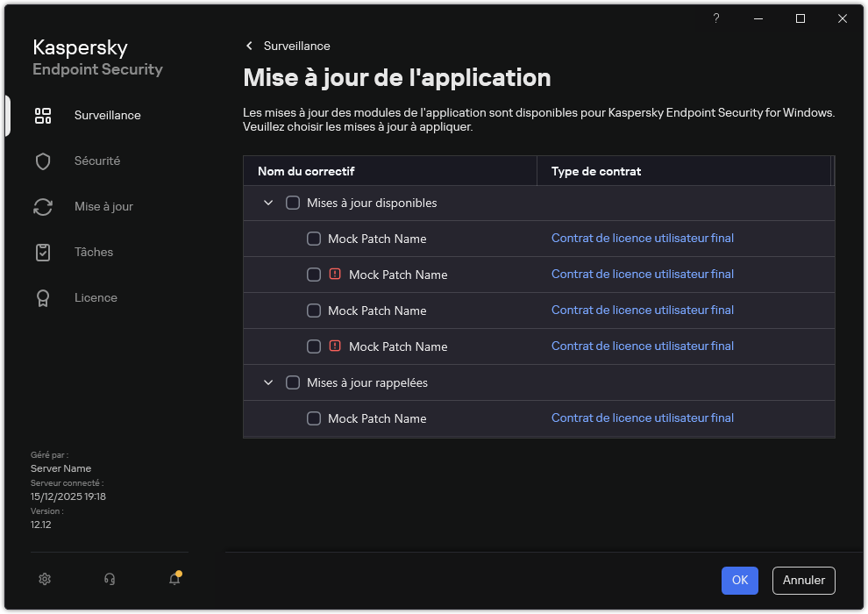Screen dimensions: 868x614
Task: Switch to the Licence sidebar entry
Action: (x=96, y=297)
